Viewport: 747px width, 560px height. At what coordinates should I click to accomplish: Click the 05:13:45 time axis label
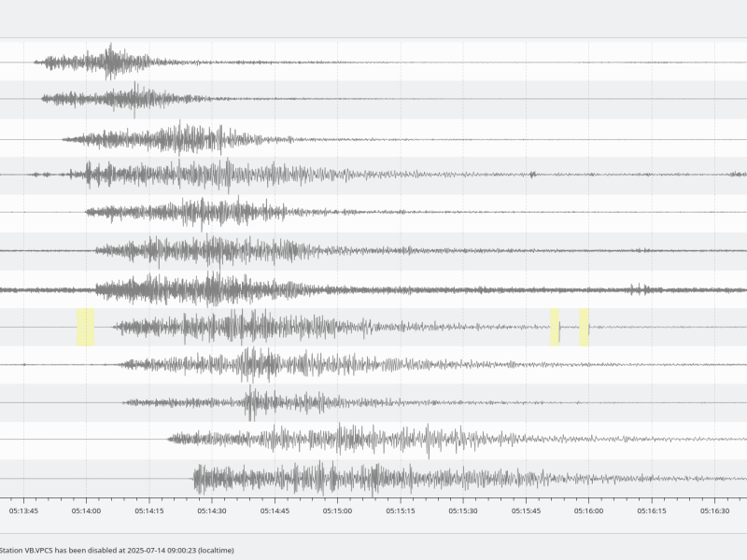pos(23,511)
